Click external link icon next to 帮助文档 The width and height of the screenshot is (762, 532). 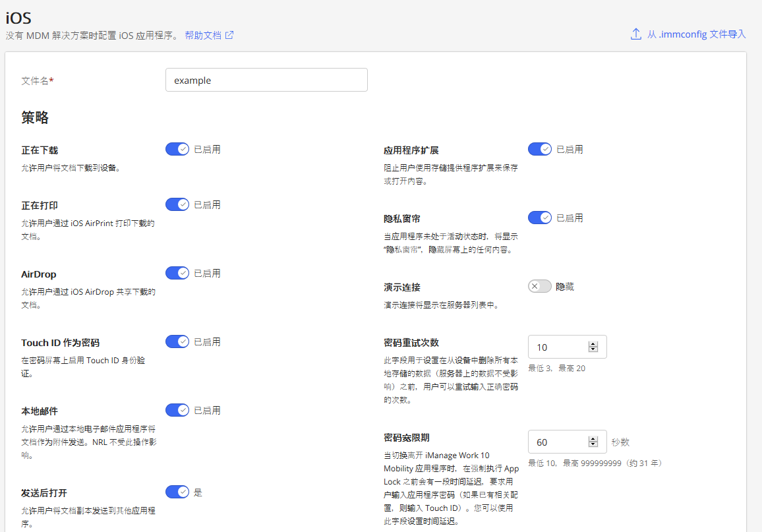pyautogui.click(x=229, y=35)
